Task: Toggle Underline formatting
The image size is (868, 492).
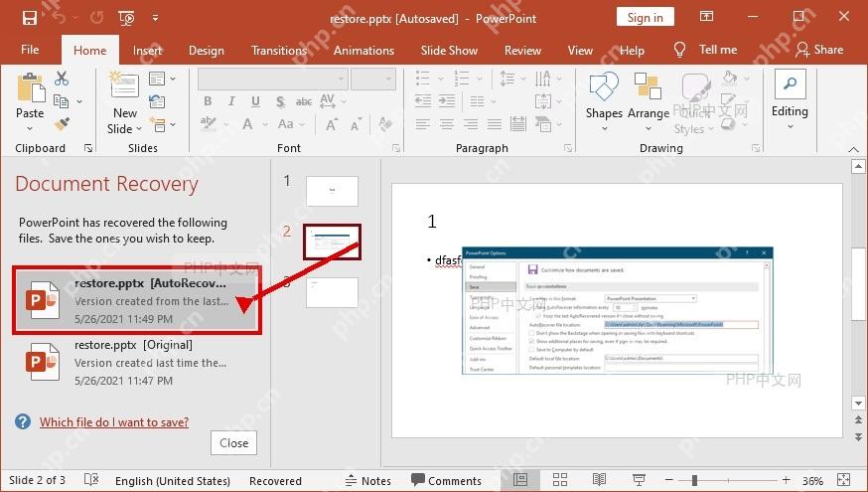Action: click(255, 101)
